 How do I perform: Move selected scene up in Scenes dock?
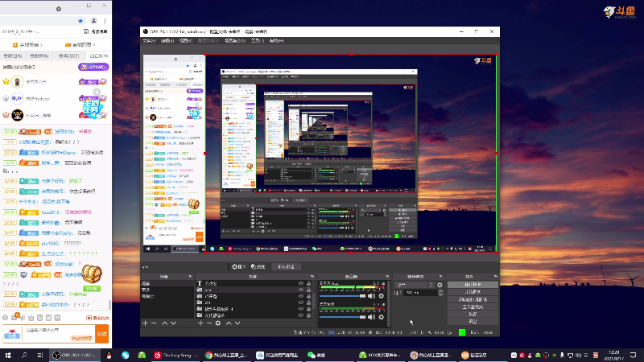coord(164,323)
